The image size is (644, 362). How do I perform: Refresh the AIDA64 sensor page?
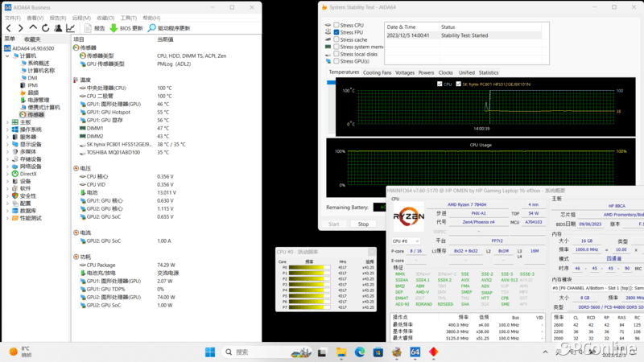[46, 28]
